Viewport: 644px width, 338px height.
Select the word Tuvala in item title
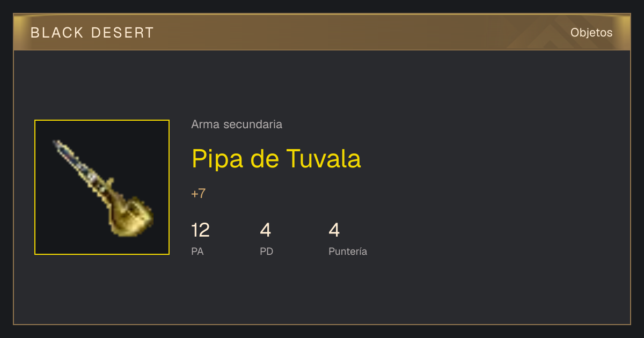pyautogui.click(x=324, y=159)
